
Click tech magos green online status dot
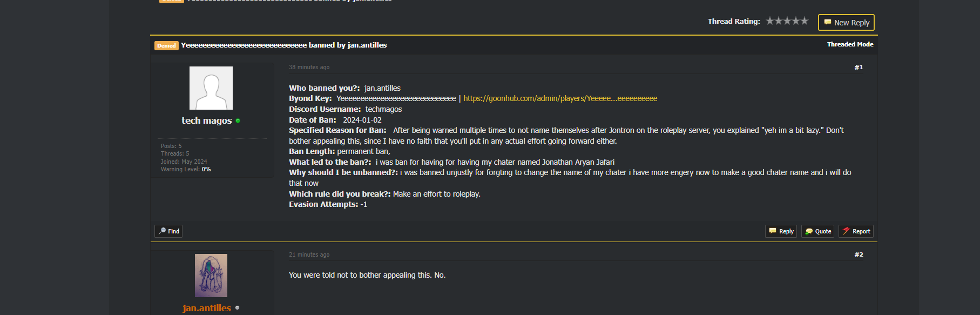point(238,120)
